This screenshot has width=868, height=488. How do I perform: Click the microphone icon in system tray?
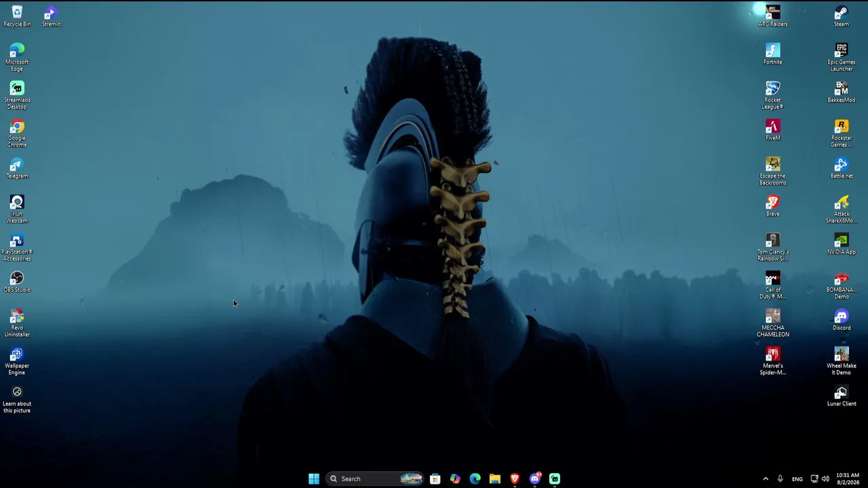tap(781, 479)
